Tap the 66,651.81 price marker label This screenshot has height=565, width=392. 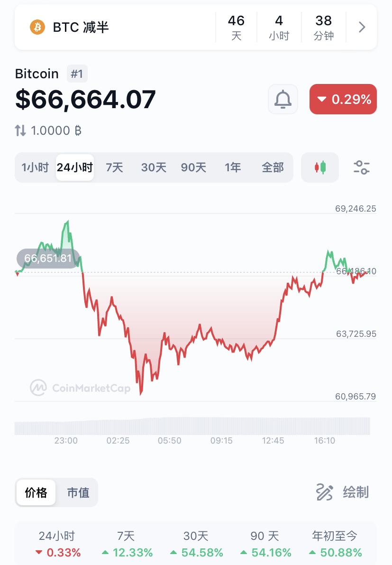coord(48,259)
